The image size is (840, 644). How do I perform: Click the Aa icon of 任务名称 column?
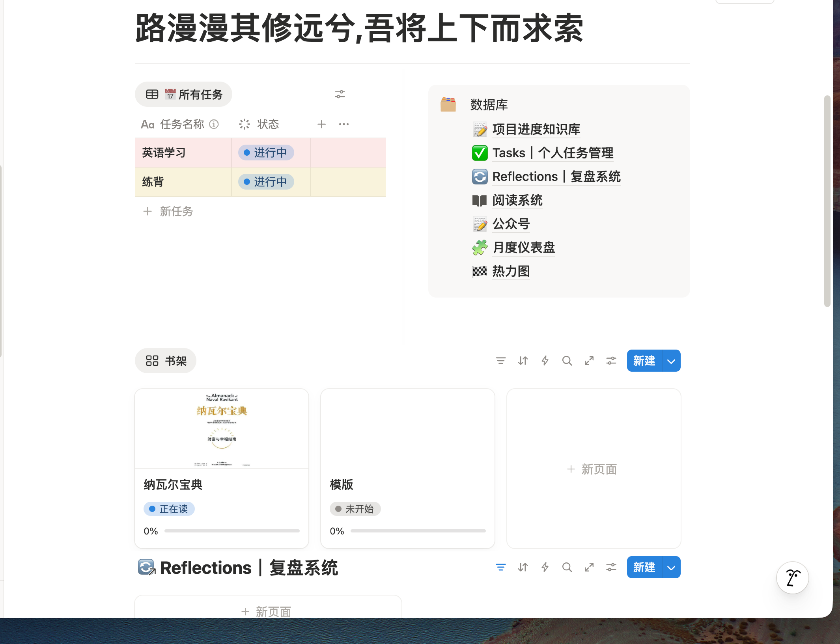147,124
